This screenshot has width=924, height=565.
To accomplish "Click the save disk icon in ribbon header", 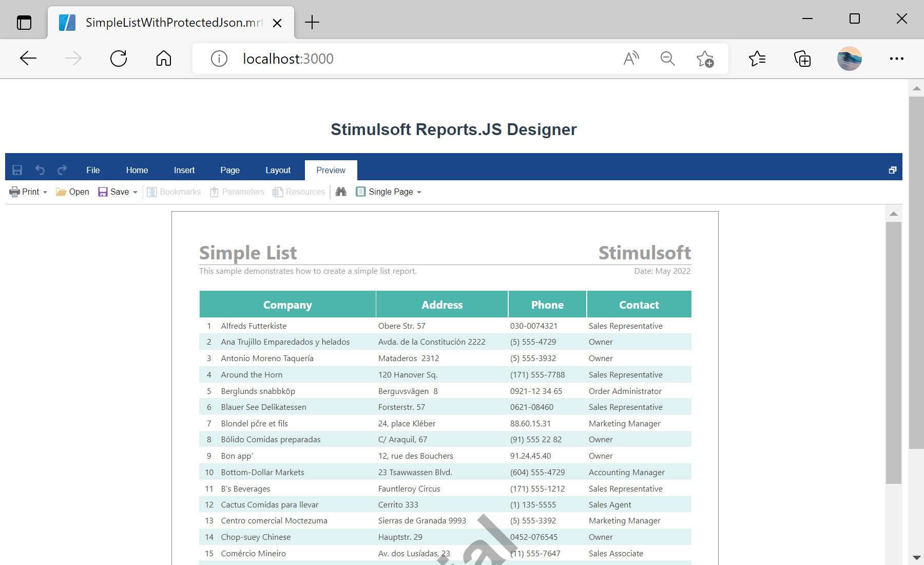I will point(17,170).
